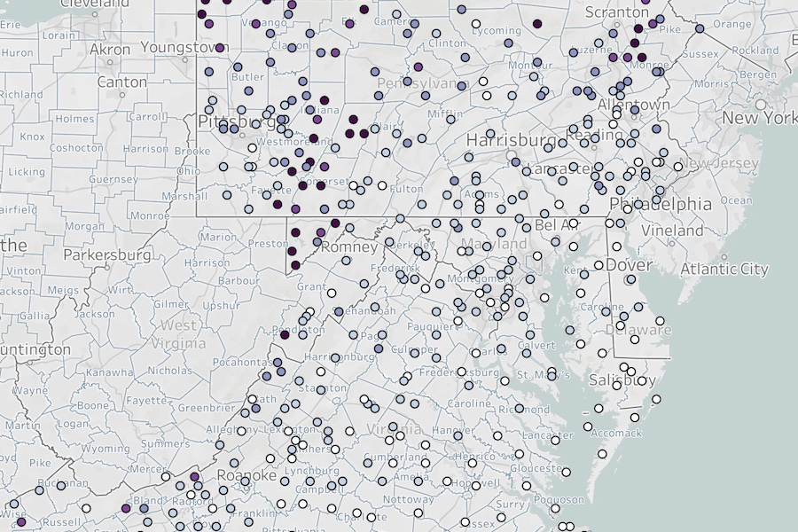This screenshot has height=532, width=798.
Task: Click the St. Mary's county label
Action: click(543, 375)
